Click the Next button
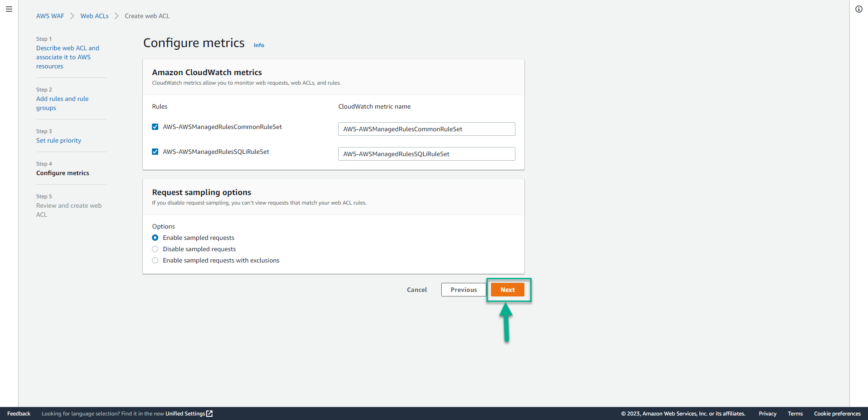The image size is (868, 420). tap(507, 290)
